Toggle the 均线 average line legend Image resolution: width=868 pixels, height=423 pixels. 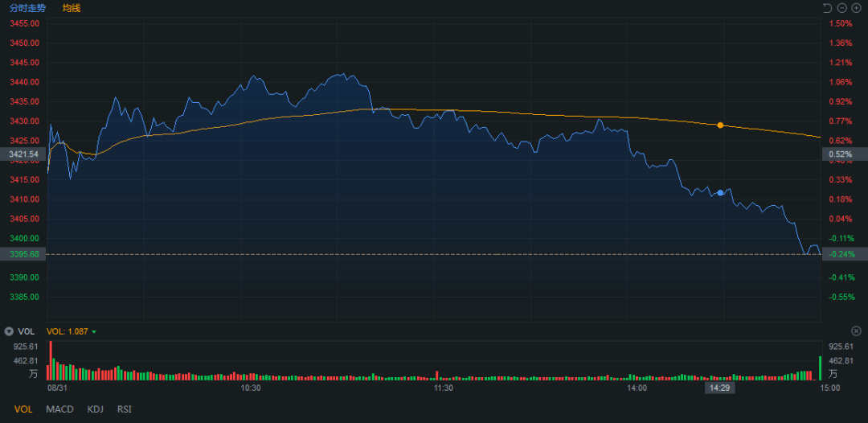[x=72, y=8]
